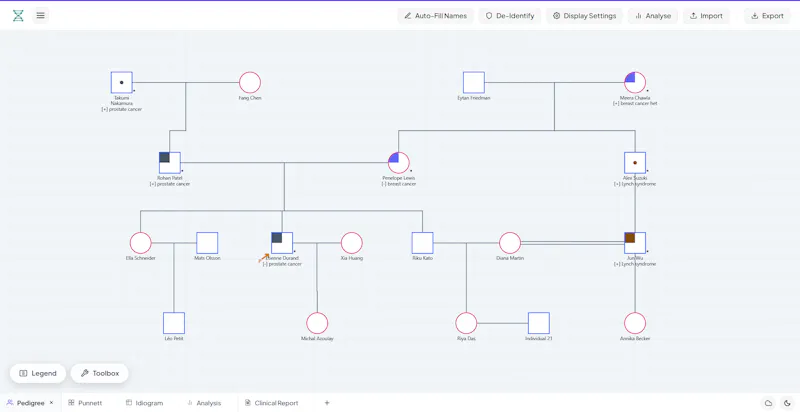Select the Individual 21 square symbol
This screenshot has height=412, width=800.
coord(539,323)
